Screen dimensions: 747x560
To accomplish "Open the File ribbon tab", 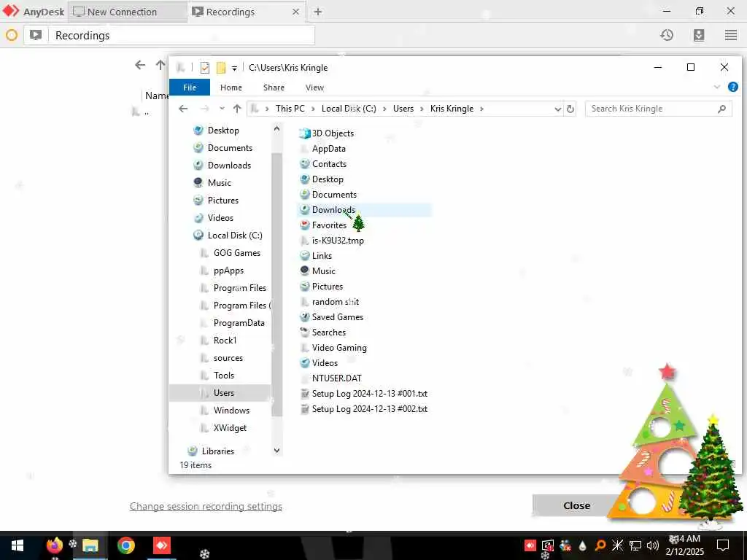I will [190, 87].
